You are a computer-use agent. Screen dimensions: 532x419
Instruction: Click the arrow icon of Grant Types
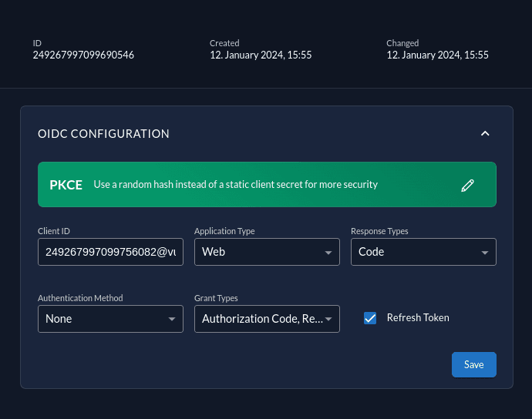point(328,320)
